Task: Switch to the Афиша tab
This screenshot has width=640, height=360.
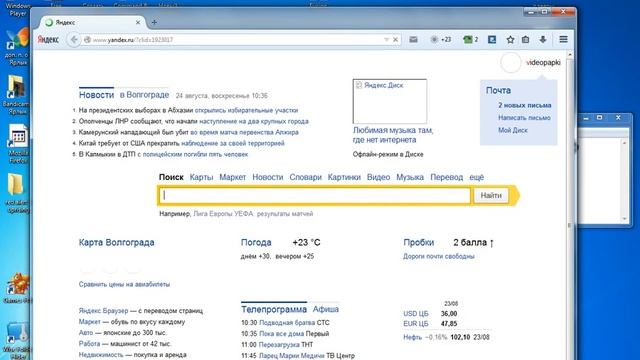Action: coord(326,309)
